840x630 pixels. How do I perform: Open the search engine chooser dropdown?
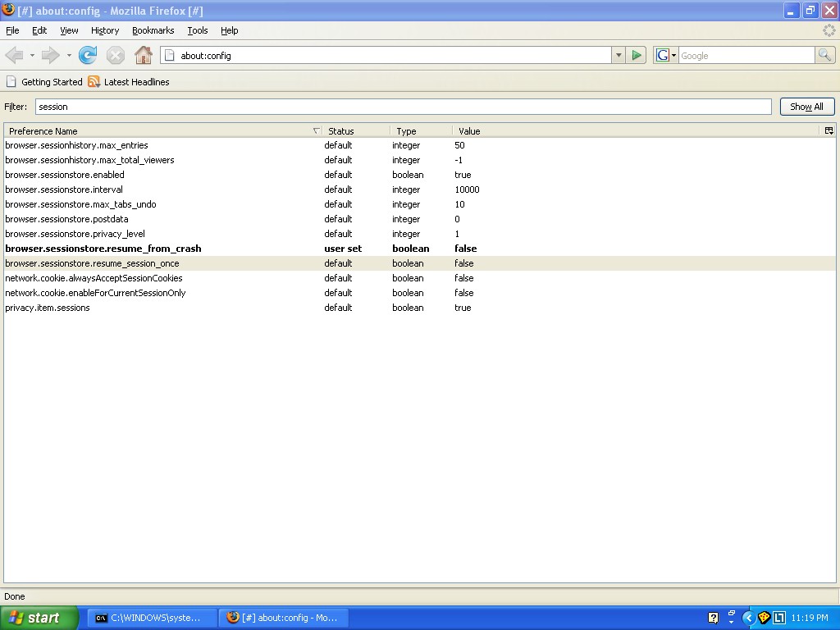(x=673, y=55)
